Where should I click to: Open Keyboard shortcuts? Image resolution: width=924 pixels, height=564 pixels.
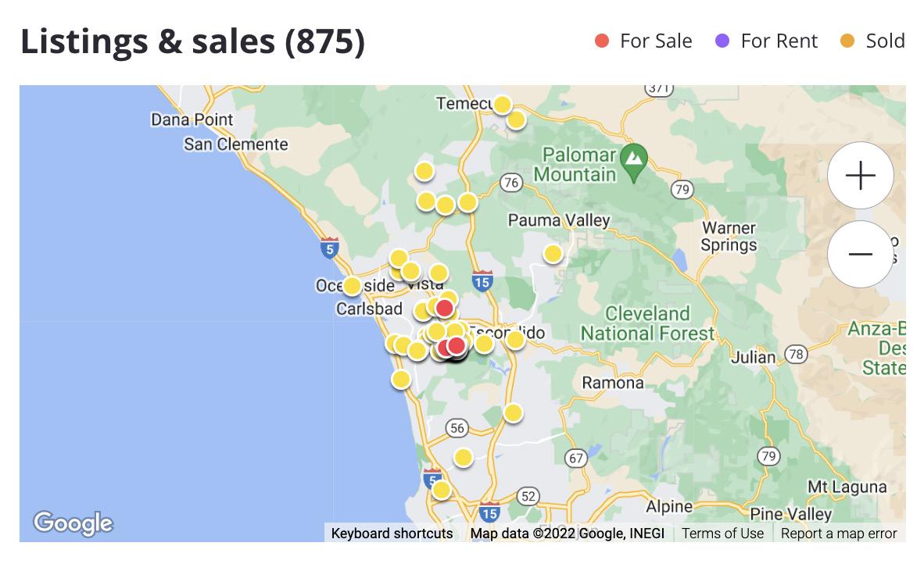[392, 534]
